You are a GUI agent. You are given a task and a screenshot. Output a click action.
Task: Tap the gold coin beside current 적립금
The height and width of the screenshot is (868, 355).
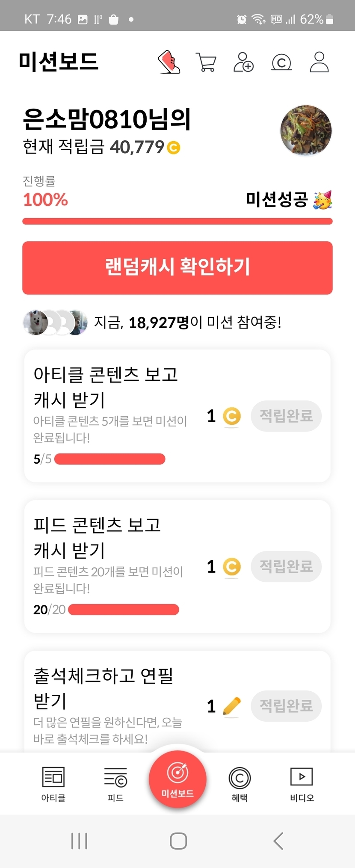[174, 148]
